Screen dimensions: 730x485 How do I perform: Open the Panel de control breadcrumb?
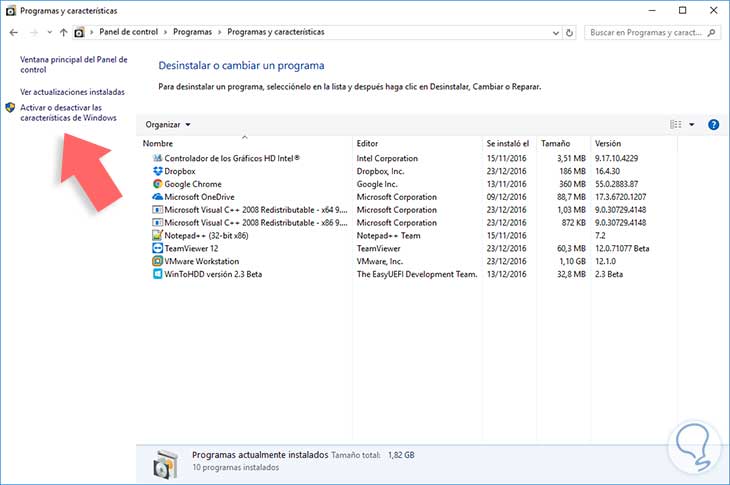128,32
